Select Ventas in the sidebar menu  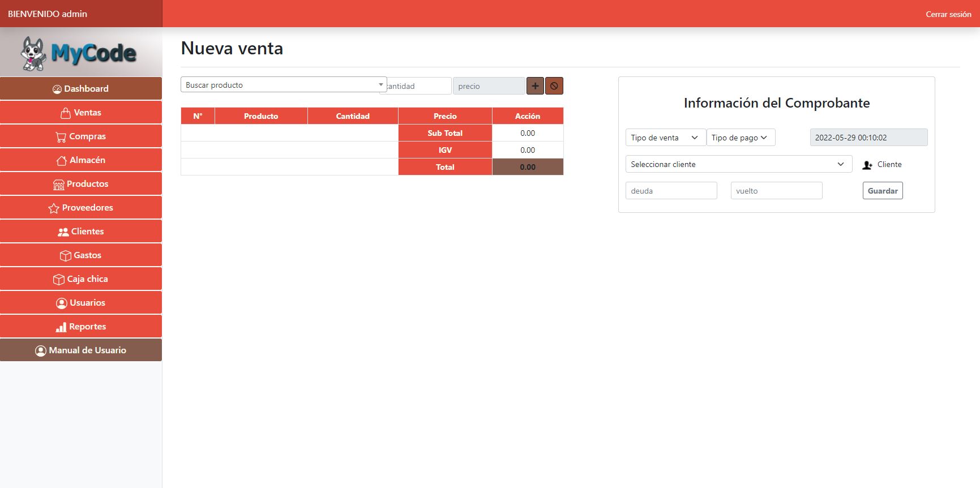coord(81,113)
